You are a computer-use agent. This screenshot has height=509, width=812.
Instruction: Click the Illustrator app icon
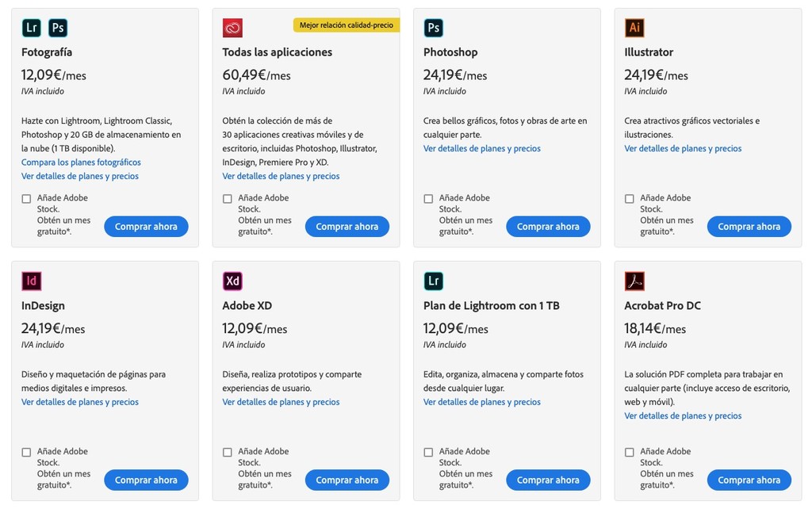point(634,27)
